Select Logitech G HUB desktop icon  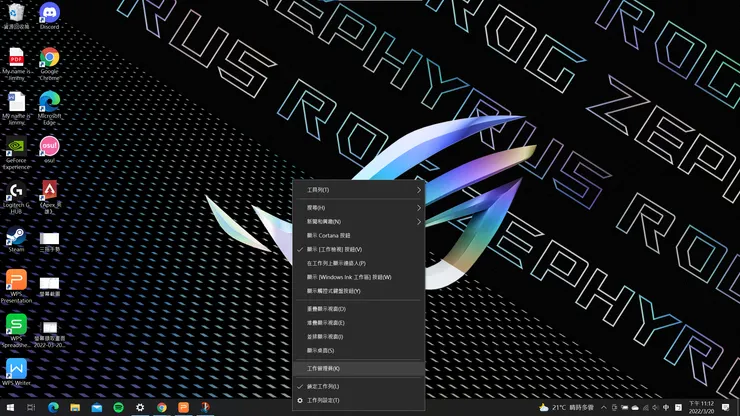pos(17,197)
